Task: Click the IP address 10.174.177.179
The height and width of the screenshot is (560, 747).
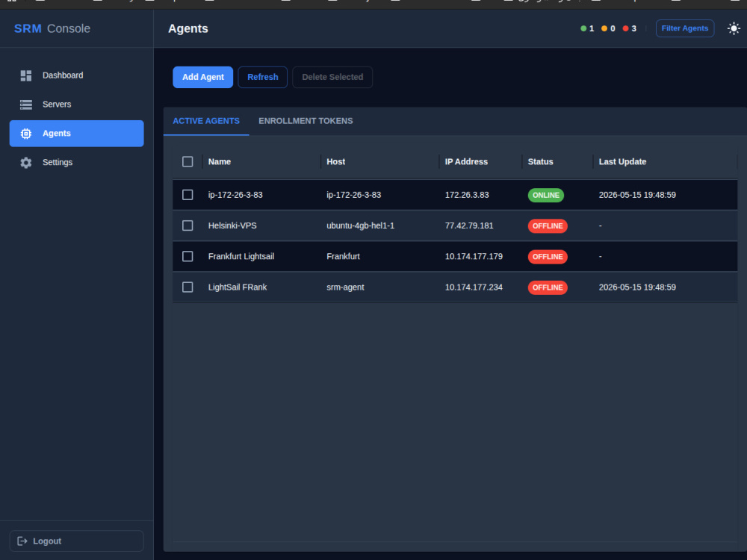Action: (474, 256)
